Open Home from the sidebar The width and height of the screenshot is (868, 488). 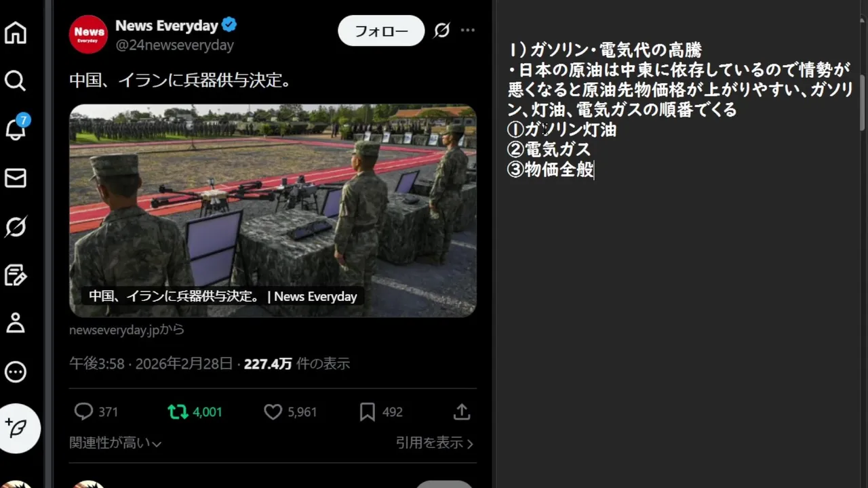(x=16, y=33)
